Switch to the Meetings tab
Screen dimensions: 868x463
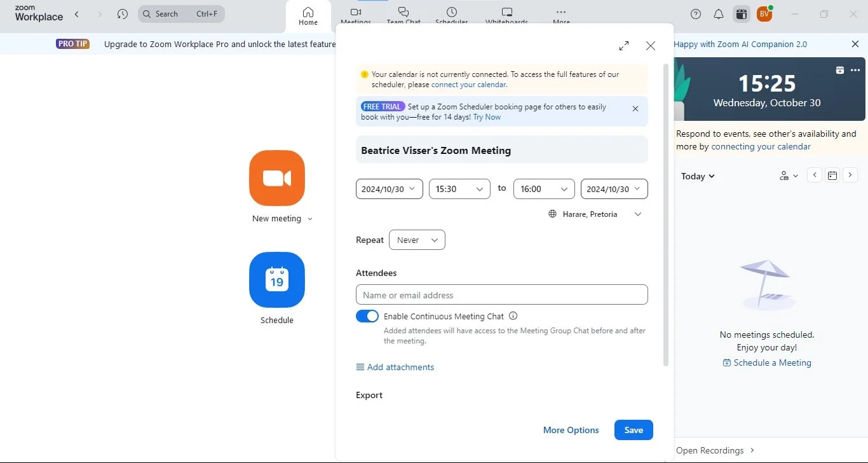pos(356,17)
